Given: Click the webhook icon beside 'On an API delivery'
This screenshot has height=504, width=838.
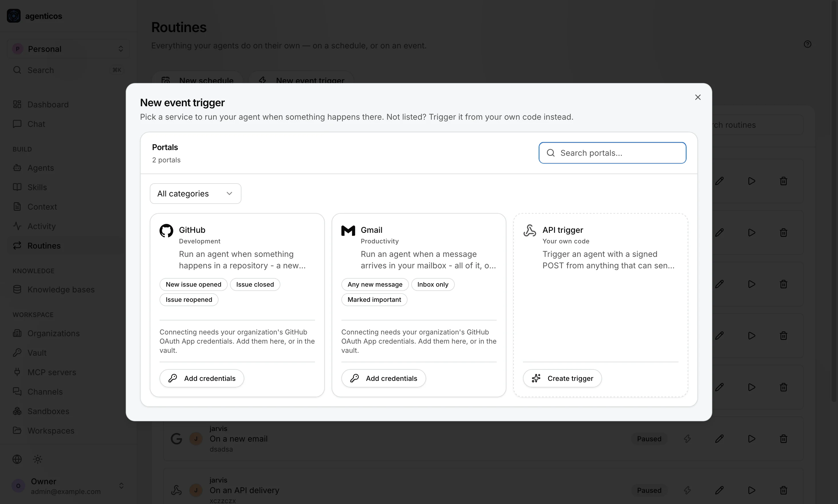Looking at the screenshot, I should [x=176, y=491].
